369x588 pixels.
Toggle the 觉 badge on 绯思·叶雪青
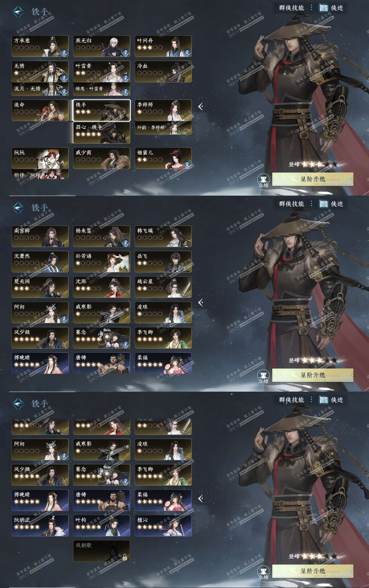[125, 91]
